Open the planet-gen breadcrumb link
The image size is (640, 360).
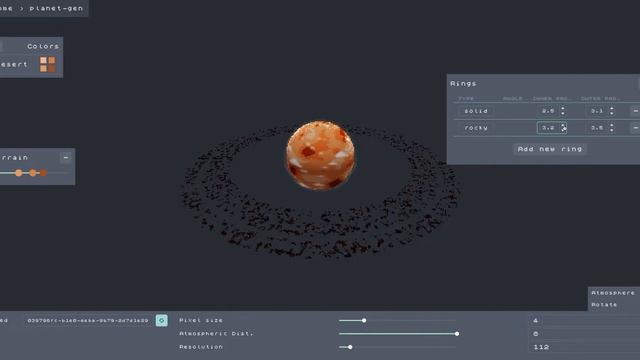[x=56, y=8]
